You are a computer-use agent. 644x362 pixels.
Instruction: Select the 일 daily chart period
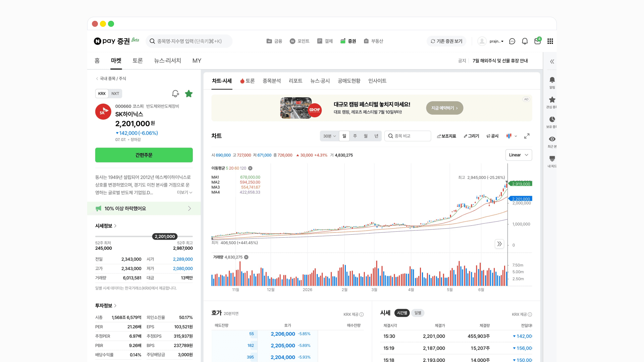(344, 136)
